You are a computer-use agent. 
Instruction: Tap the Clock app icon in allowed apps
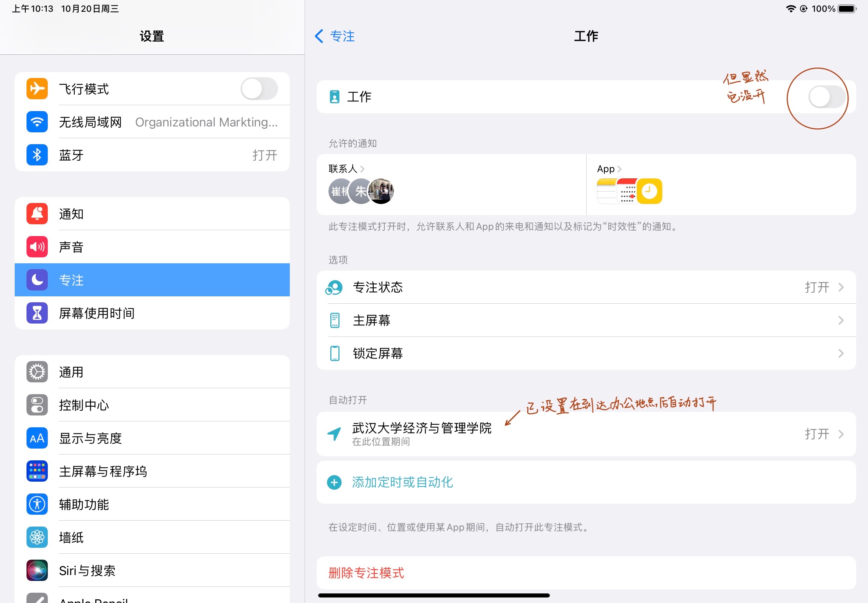[x=649, y=191]
